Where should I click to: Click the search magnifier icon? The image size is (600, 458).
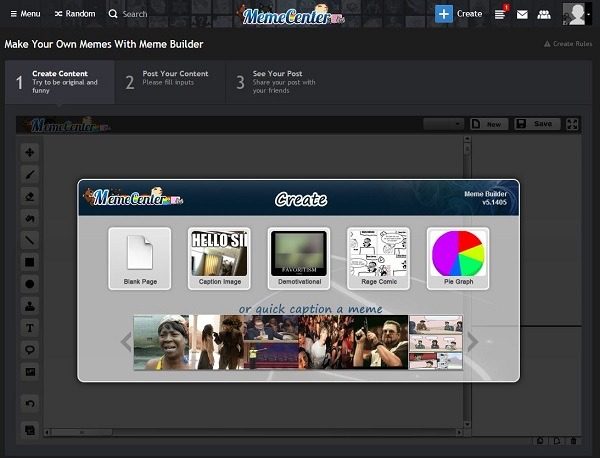113,14
